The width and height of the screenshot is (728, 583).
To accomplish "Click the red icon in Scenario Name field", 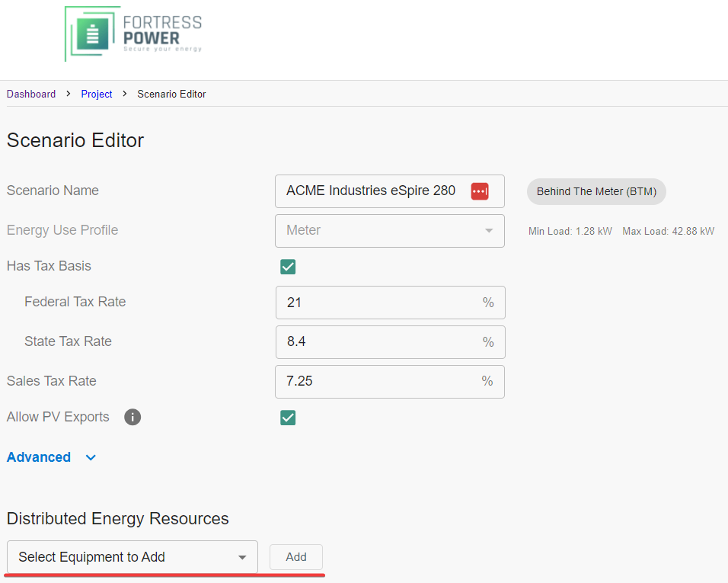I will pyautogui.click(x=479, y=191).
